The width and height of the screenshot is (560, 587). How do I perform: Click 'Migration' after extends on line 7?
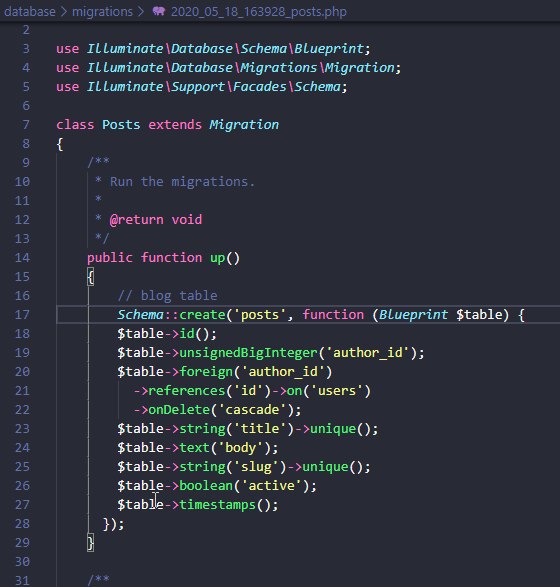244,125
